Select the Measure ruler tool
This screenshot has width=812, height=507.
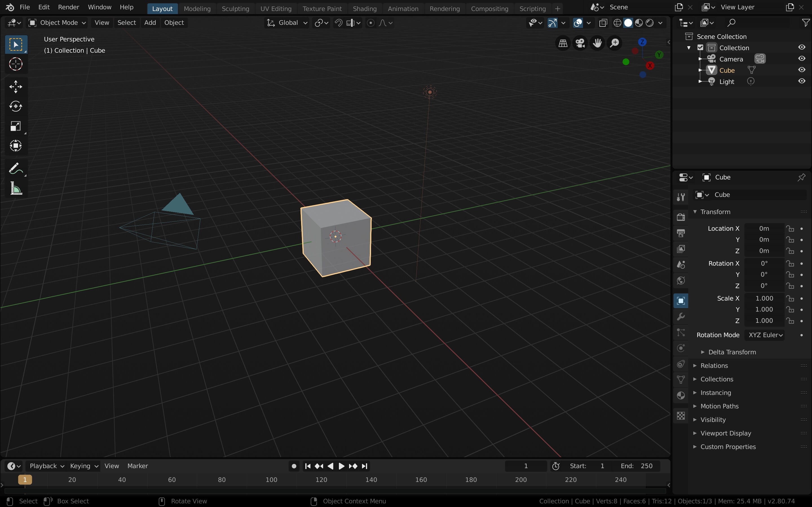(x=16, y=189)
